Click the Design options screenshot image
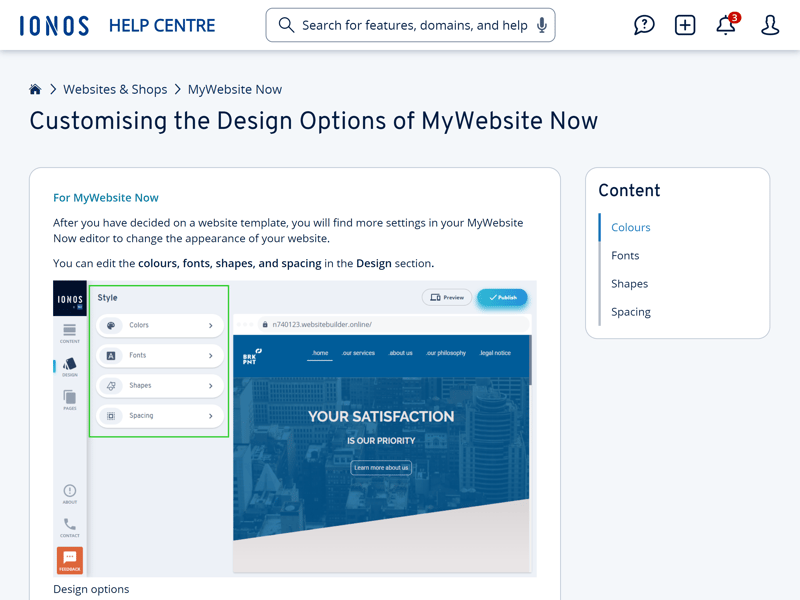800x600 pixels. [x=295, y=429]
